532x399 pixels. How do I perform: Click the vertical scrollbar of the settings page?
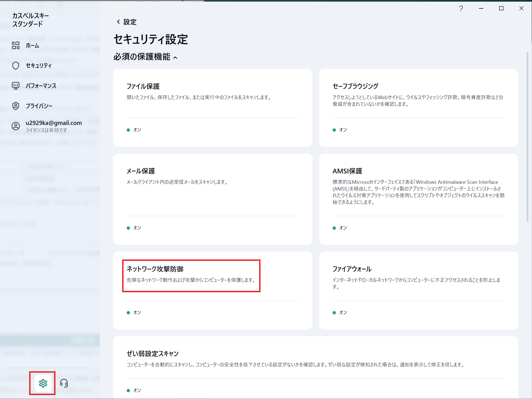click(x=528, y=137)
